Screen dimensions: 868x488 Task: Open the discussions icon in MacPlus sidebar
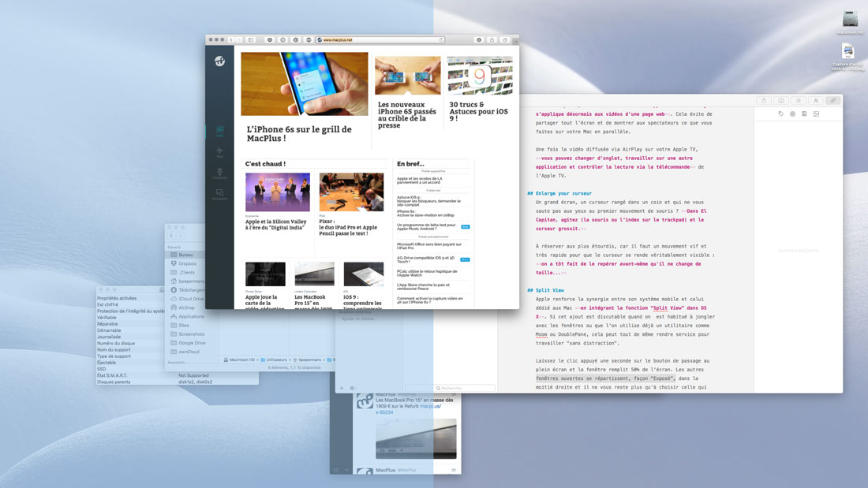pos(220,194)
